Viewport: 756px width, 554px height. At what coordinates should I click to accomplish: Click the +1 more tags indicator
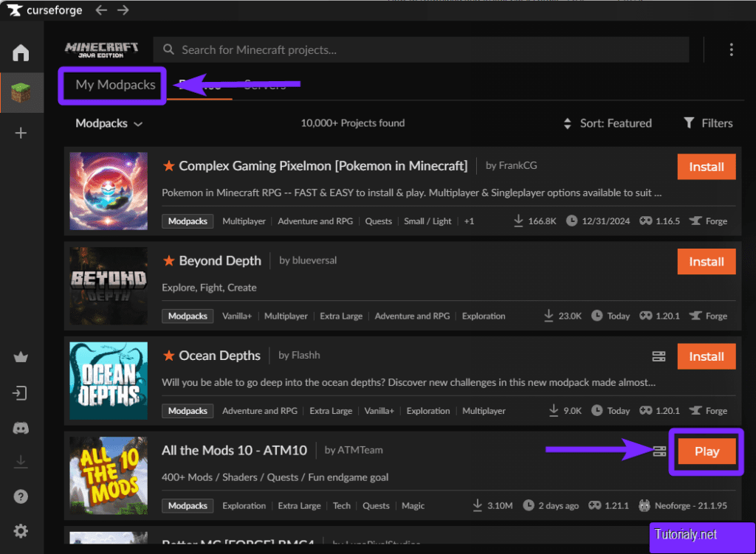469,221
